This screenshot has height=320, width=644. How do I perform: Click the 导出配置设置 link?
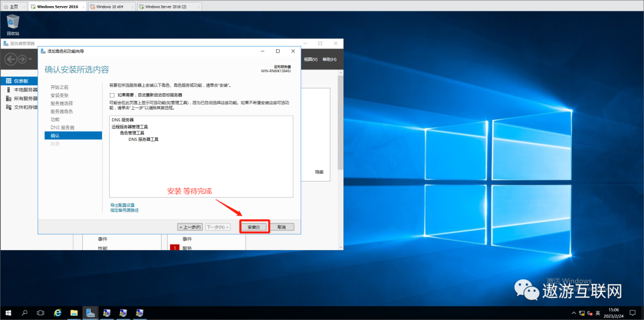pos(122,205)
